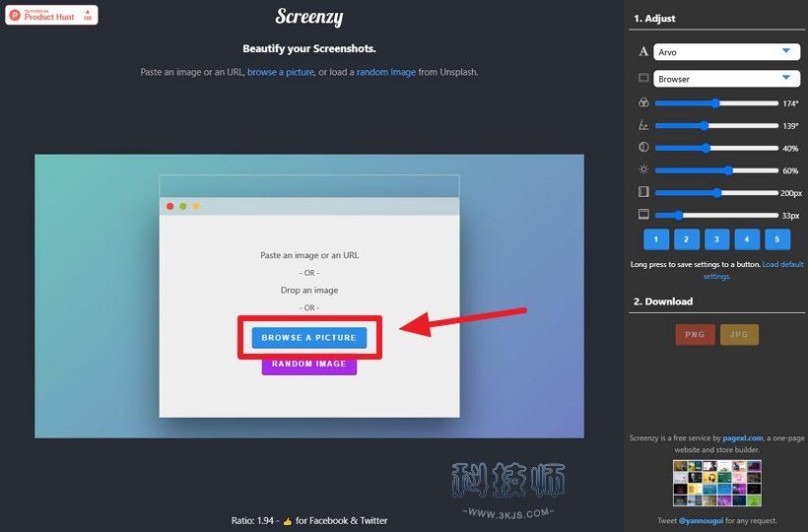
Task: Load preset button 4
Action: click(747, 239)
